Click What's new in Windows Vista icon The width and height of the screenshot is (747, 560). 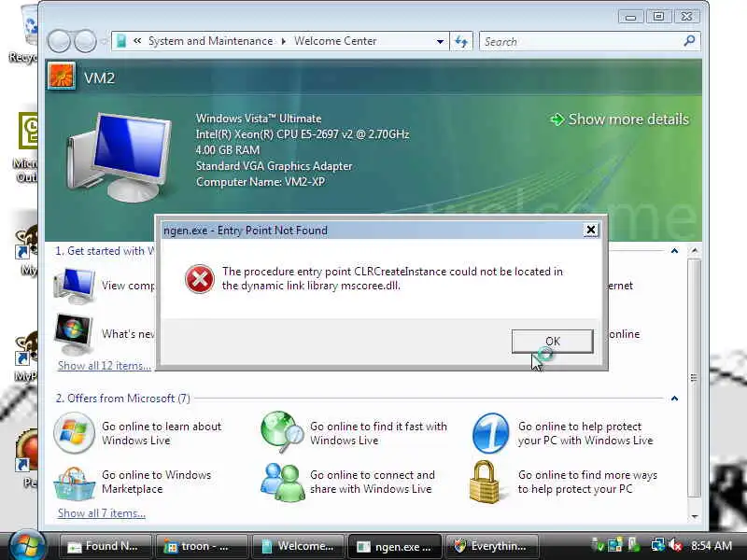pyautogui.click(x=74, y=334)
